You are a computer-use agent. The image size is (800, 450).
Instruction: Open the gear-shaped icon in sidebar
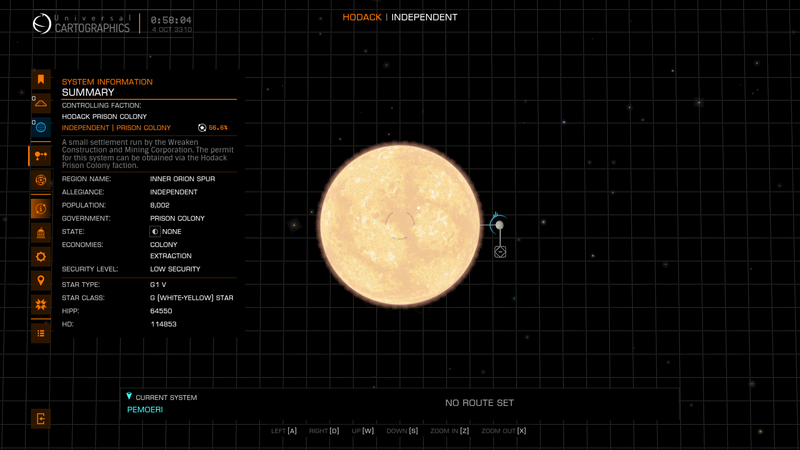[41, 257]
